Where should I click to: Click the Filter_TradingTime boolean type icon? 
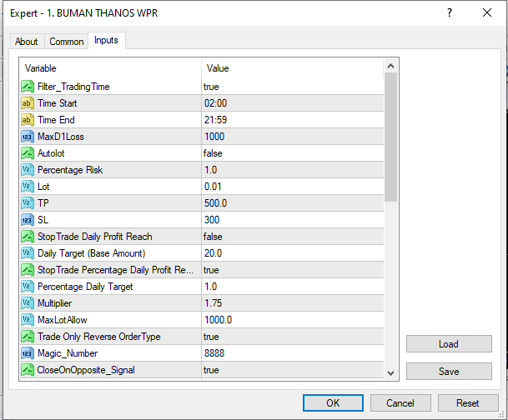(28, 87)
